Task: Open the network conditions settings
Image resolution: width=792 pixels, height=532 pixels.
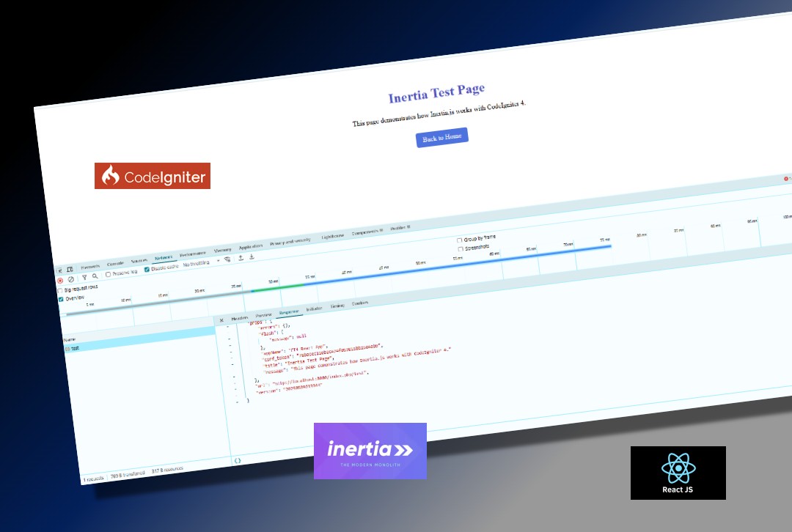Action: tap(228, 259)
